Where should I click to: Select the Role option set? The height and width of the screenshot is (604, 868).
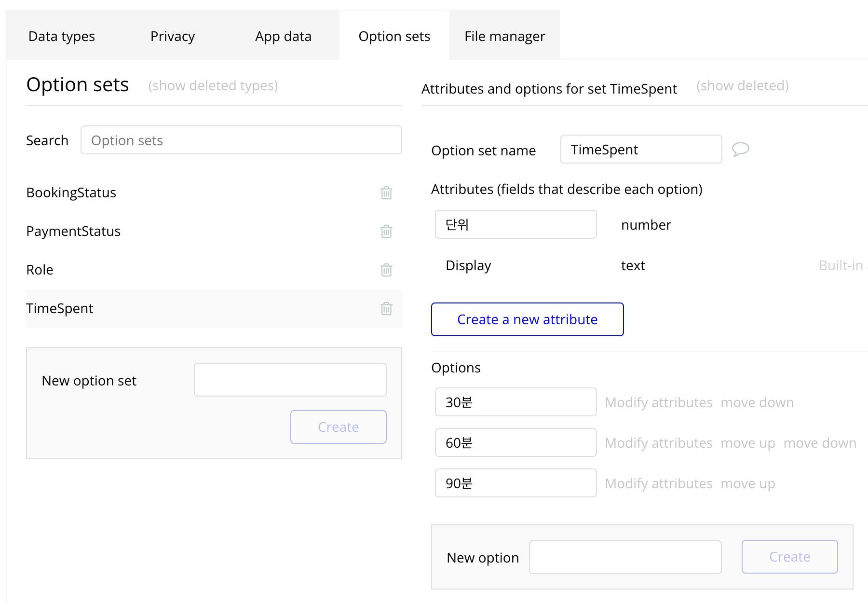40,270
